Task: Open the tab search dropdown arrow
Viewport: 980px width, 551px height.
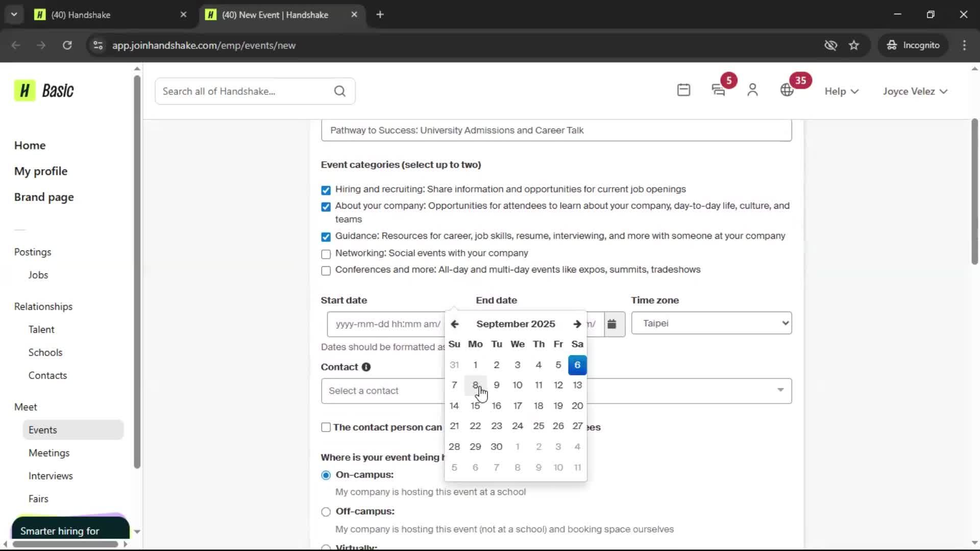Action: (x=14, y=14)
